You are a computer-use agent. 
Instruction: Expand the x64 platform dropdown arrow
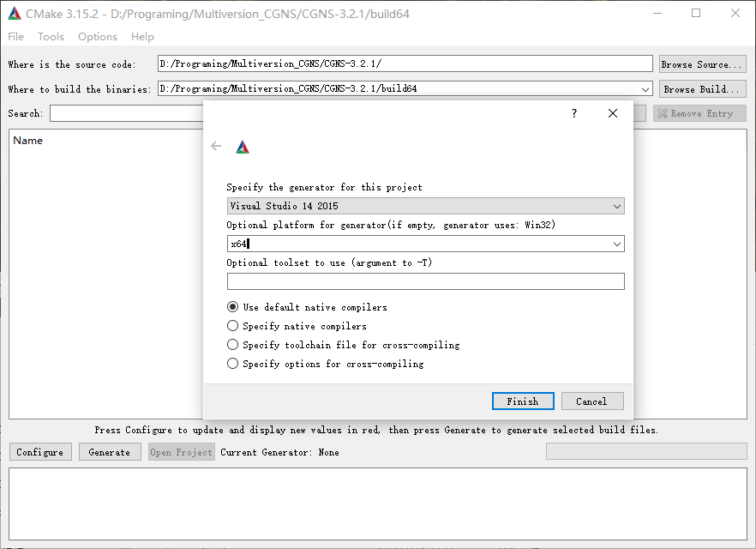pos(616,244)
